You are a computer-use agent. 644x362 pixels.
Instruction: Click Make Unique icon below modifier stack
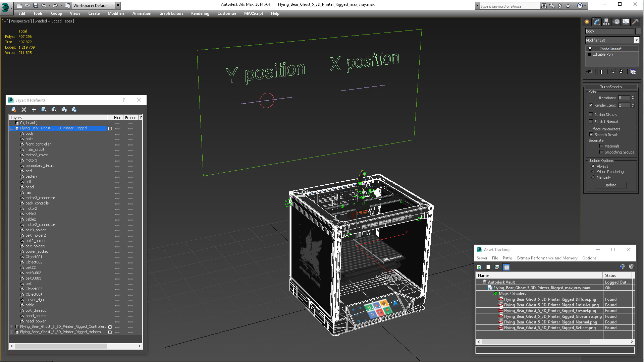pyautogui.click(x=613, y=72)
